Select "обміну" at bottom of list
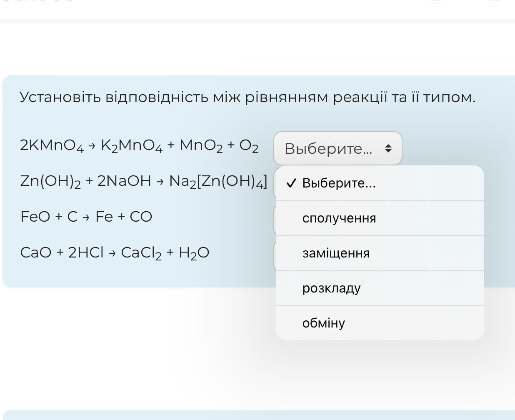 [x=323, y=323]
